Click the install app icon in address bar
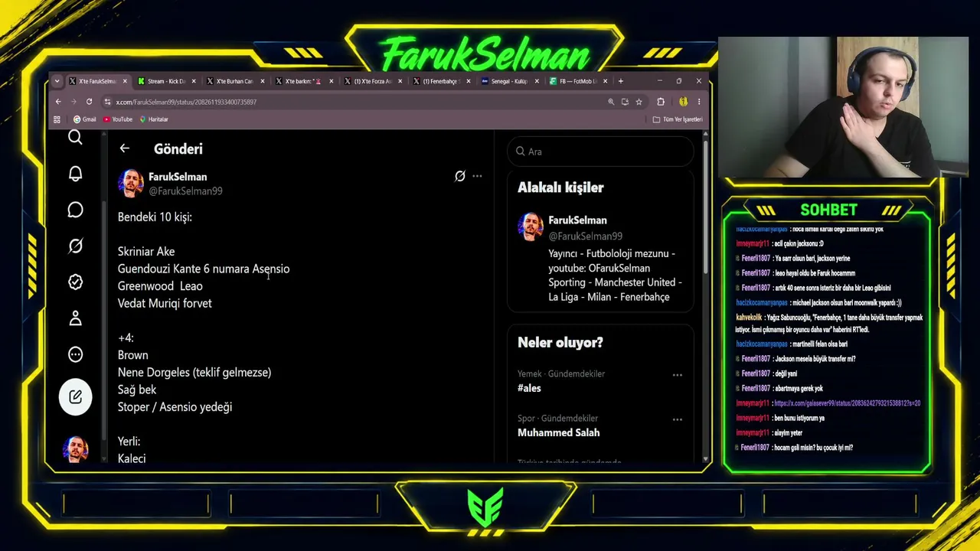This screenshot has height=551, width=980. (625, 102)
